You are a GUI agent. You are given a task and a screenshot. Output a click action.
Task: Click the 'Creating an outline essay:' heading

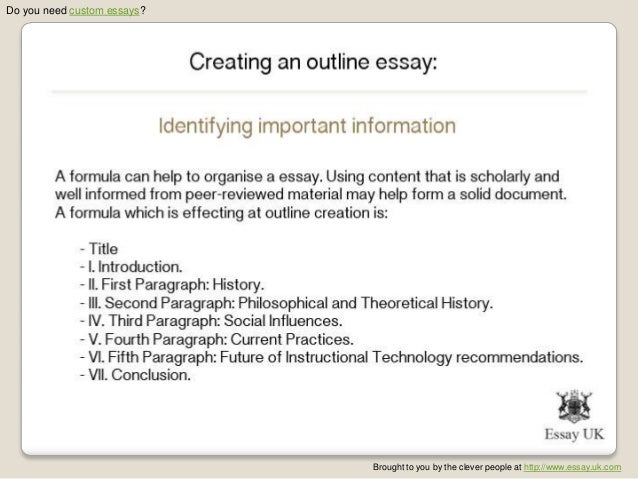tap(313, 62)
